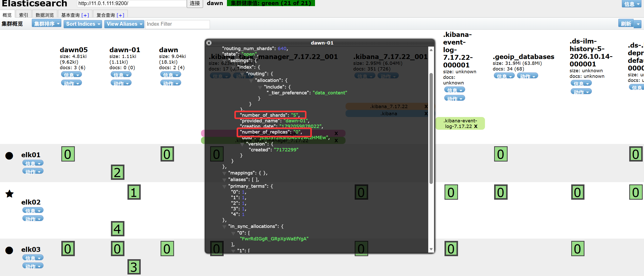Select shard 4 of dawn-01 on elk02
Image resolution: width=644 pixels, height=276 pixels.
tap(118, 229)
